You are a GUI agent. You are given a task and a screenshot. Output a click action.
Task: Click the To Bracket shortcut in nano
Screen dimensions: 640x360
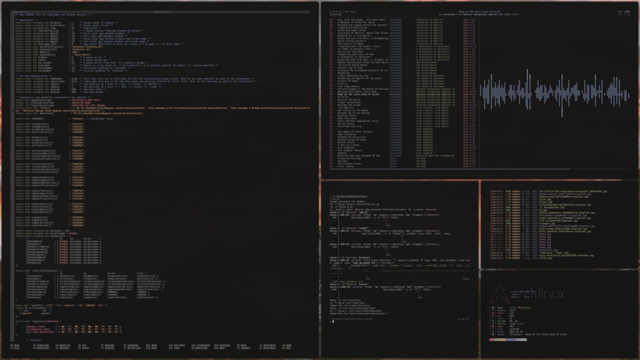pyautogui.click(x=201, y=345)
